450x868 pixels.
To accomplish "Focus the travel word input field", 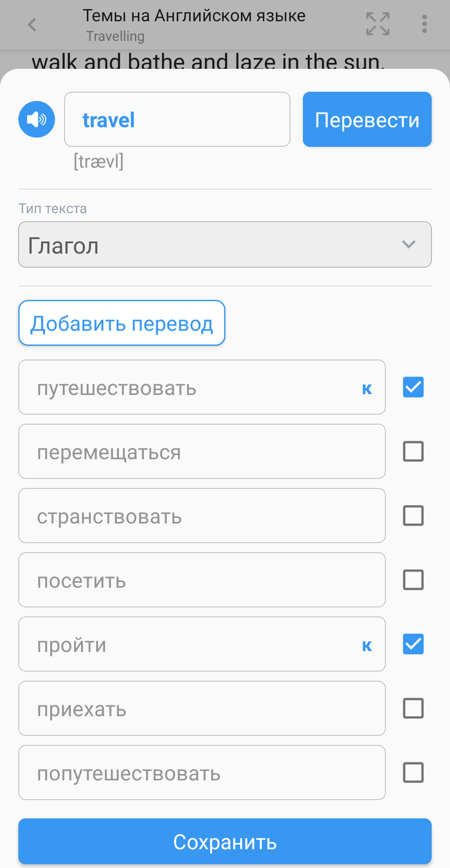I will coord(177,120).
